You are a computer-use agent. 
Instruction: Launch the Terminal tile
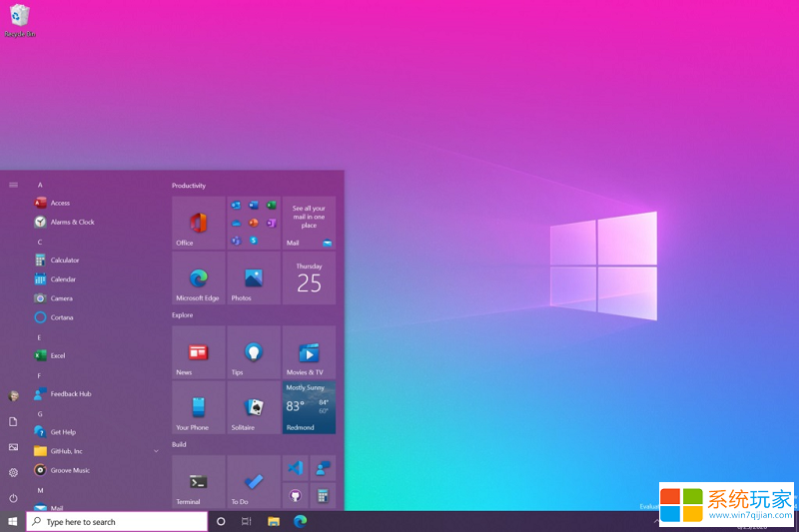[199, 482]
